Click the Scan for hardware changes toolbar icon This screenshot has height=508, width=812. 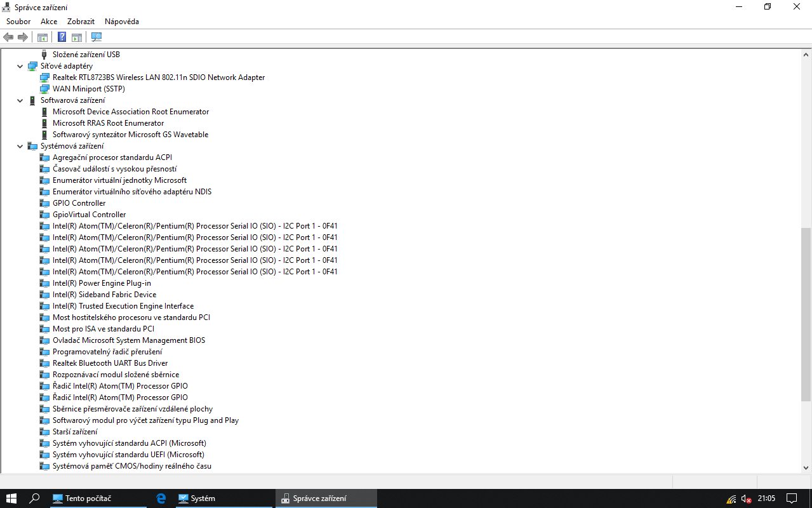97,37
